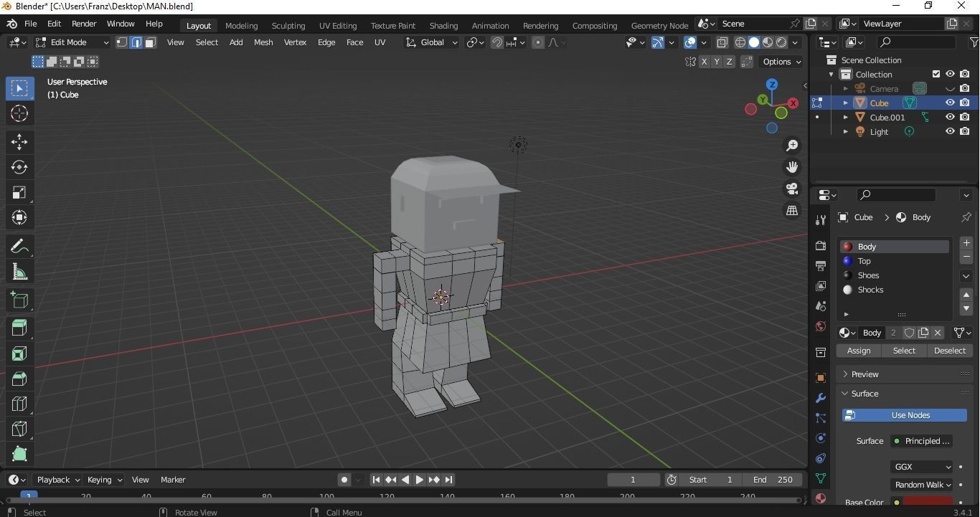The image size is (980, 517).
Task: Open the Global transform orientation dropdown
Action: pyautogui.click(x=433, y=42)
